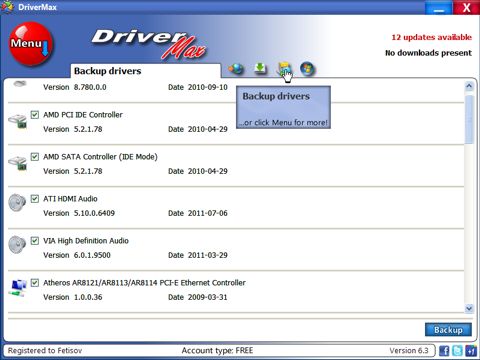Click the Google +1 icon in status bar

pos(471,350)
